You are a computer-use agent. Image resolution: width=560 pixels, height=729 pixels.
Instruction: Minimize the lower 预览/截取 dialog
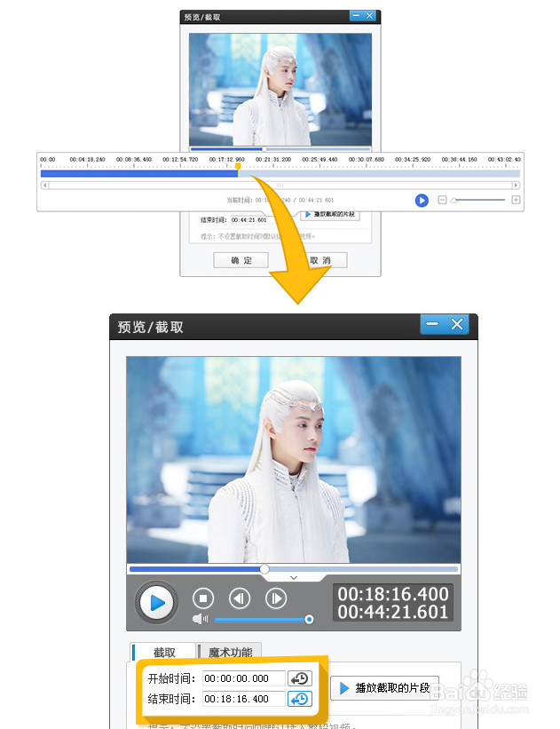click(x=432, y=324)
